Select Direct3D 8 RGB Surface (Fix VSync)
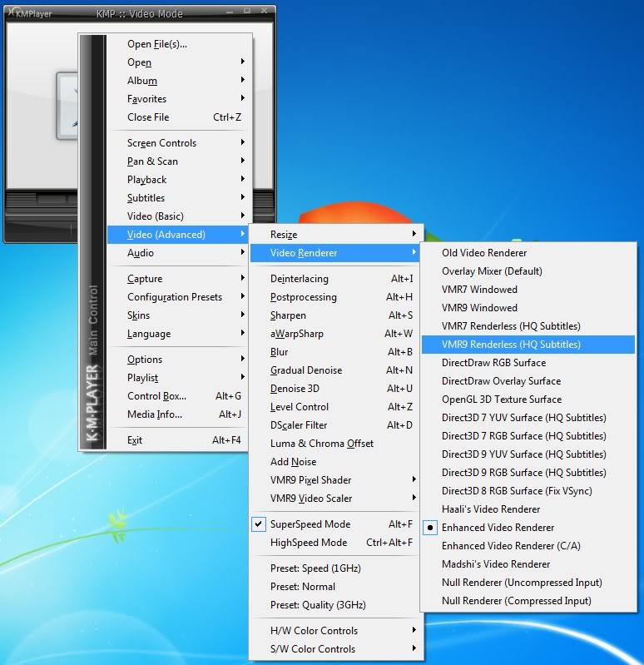 tap(528, 491)
